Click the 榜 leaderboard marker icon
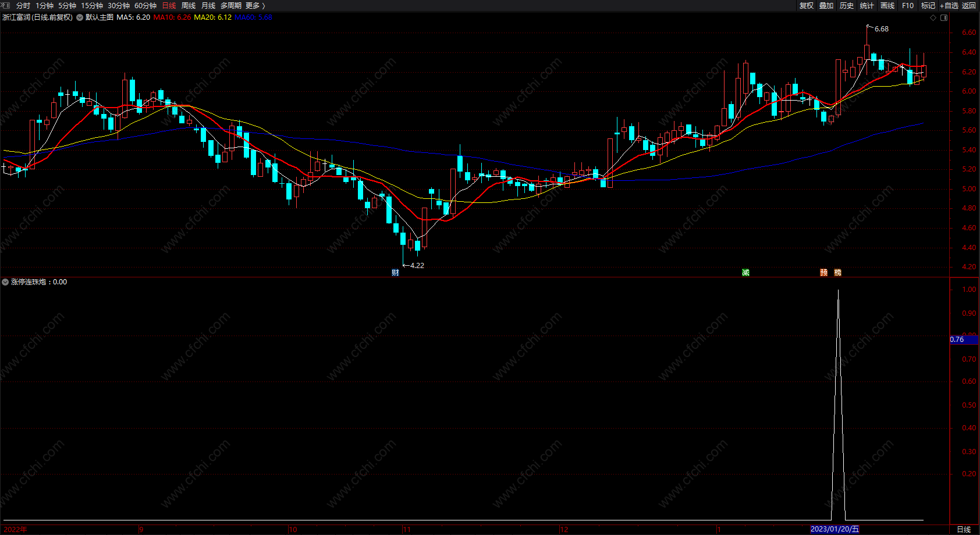The height and width of the screenshot is (535, 980). coord(837,273)
